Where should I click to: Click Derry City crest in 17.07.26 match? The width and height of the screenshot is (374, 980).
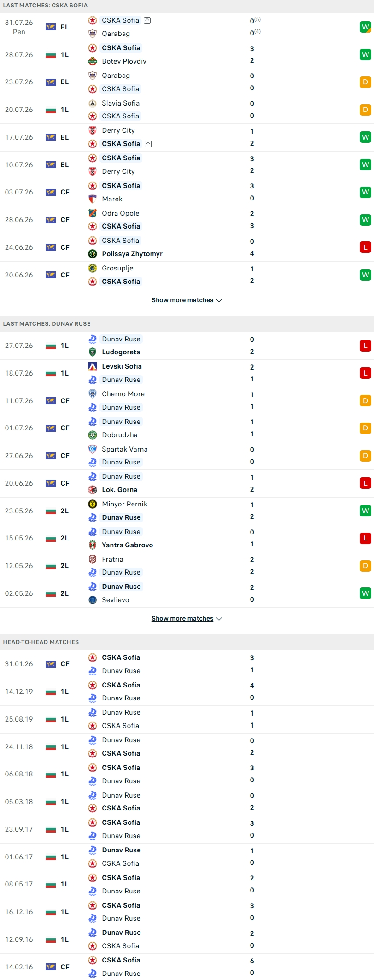(93, 130)
